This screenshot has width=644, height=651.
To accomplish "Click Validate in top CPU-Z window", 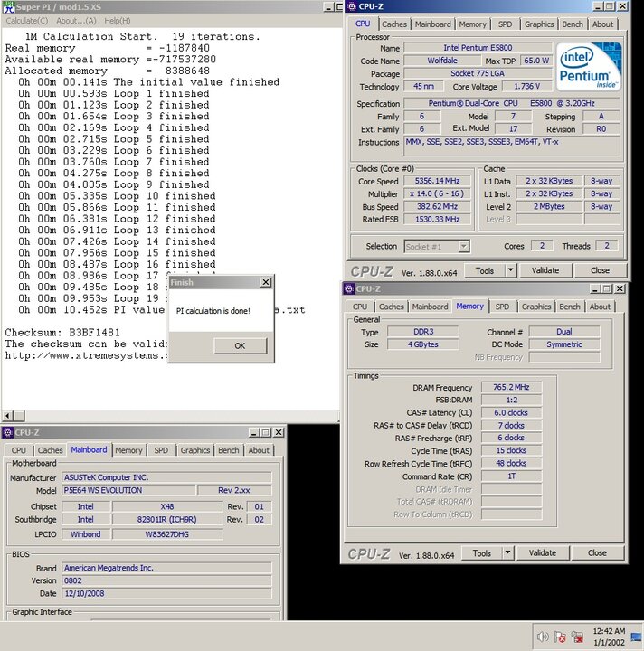I will click(x=545, y=270).
